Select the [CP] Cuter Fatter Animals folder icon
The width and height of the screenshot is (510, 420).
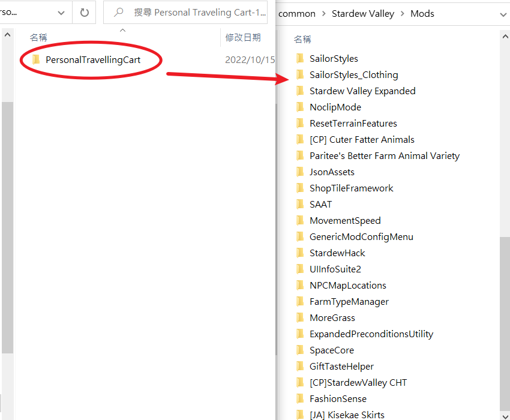[x=300, y=139]
